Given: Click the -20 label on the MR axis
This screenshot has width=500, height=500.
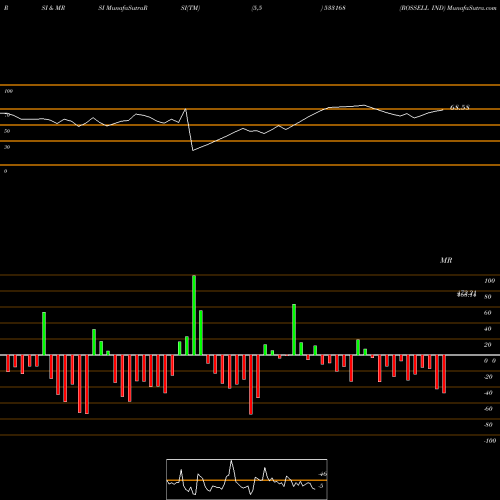Looking at the screenshot, I should point(488,377).
